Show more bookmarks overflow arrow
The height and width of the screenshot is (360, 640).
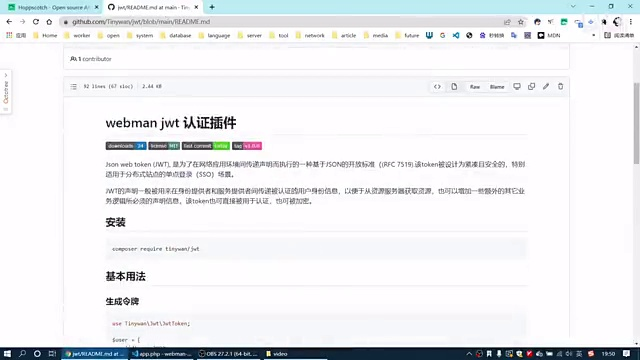pos(593,36)
